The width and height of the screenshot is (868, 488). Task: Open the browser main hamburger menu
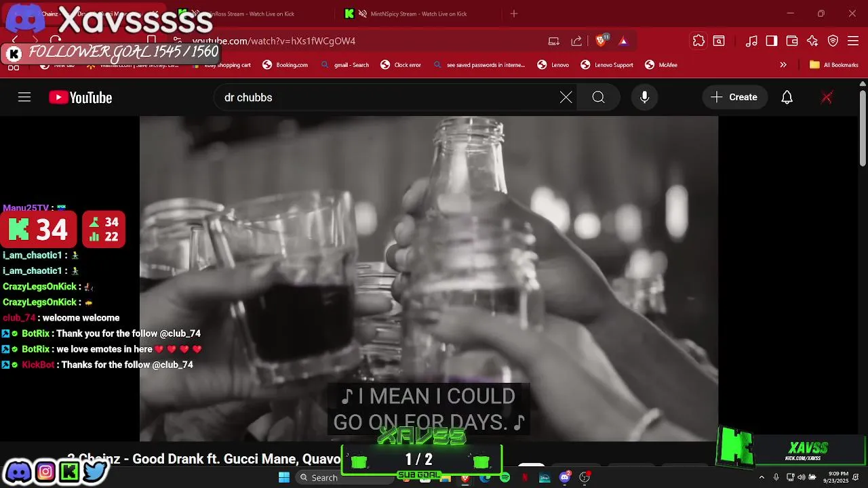[x=853, y=41]
